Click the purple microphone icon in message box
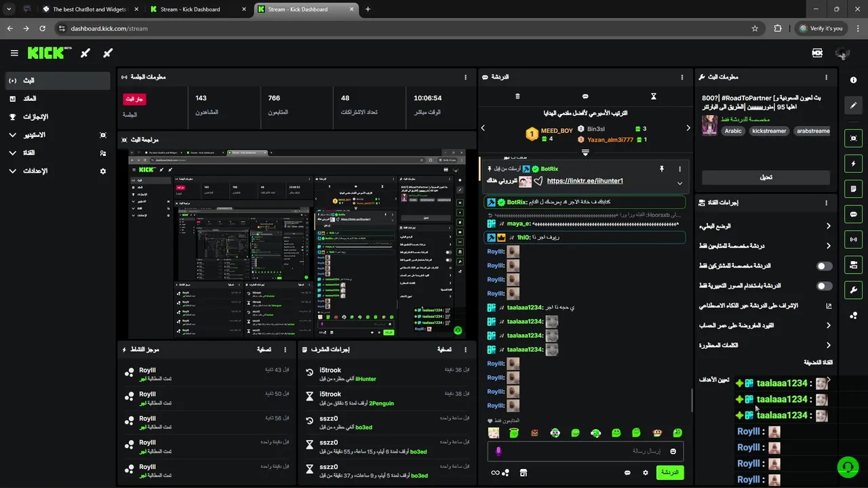This screenshot has height=488, width=868. click(498, 451)
